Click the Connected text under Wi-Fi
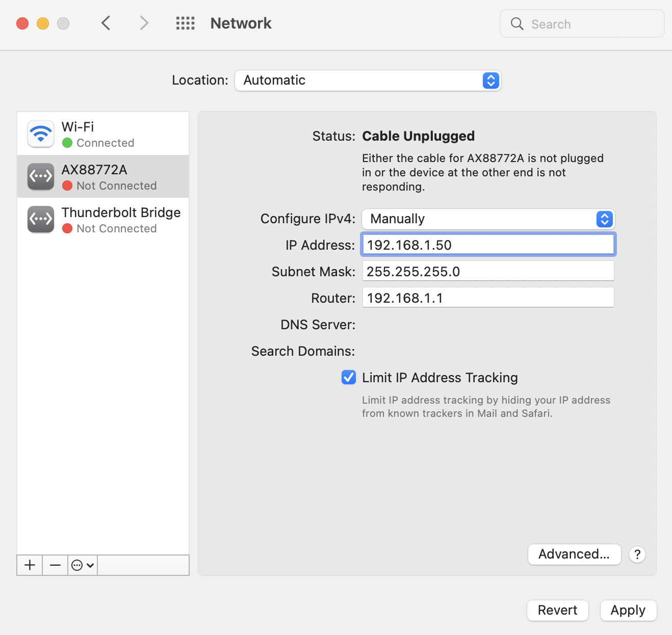 point(106,143)
